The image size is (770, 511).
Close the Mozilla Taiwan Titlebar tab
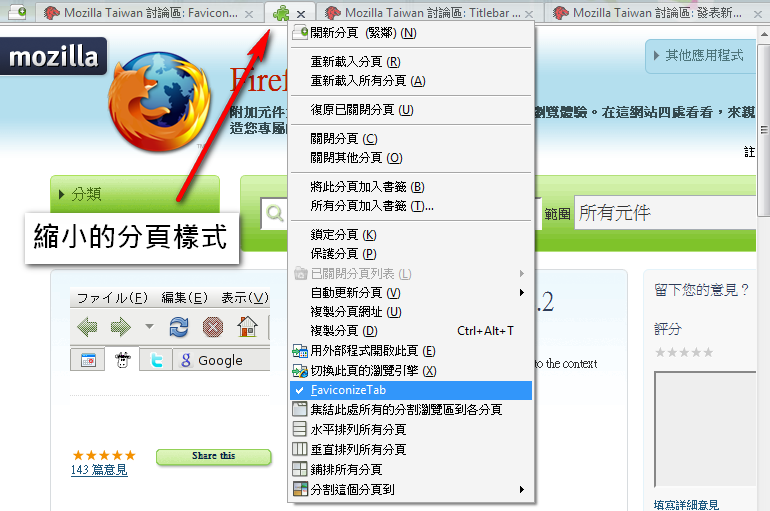(x=529, y=14)
